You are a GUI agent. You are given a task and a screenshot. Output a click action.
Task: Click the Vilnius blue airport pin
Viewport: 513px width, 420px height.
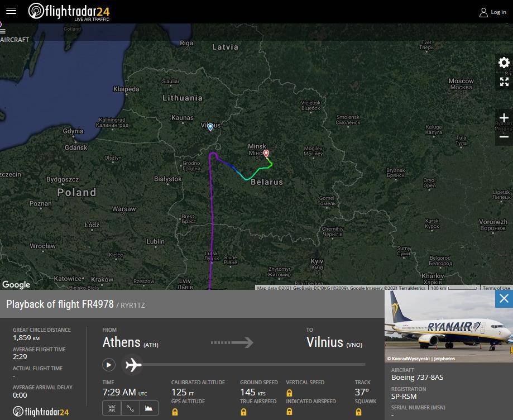click(x=210, y=127)
